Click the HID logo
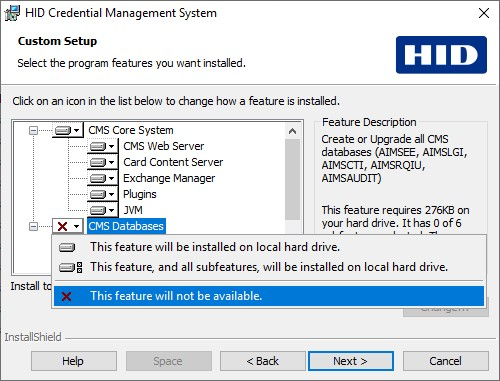 pos(441,55)
